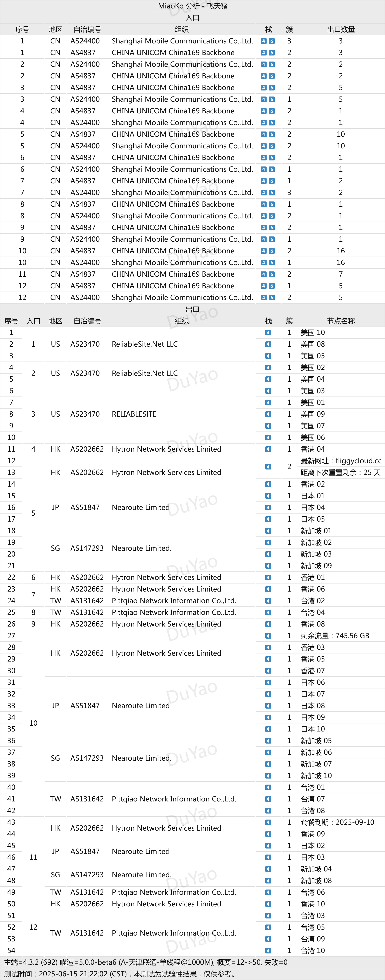Screen dimensions: 385x980
Task: Click IPv4 badge for node 新加坡 08
Action: [268, 881]
